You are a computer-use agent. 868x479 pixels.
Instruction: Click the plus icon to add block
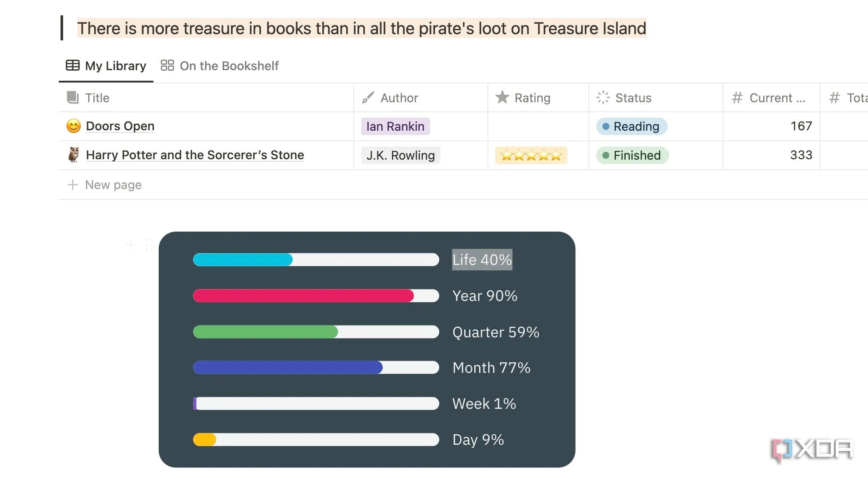point(131,245)
